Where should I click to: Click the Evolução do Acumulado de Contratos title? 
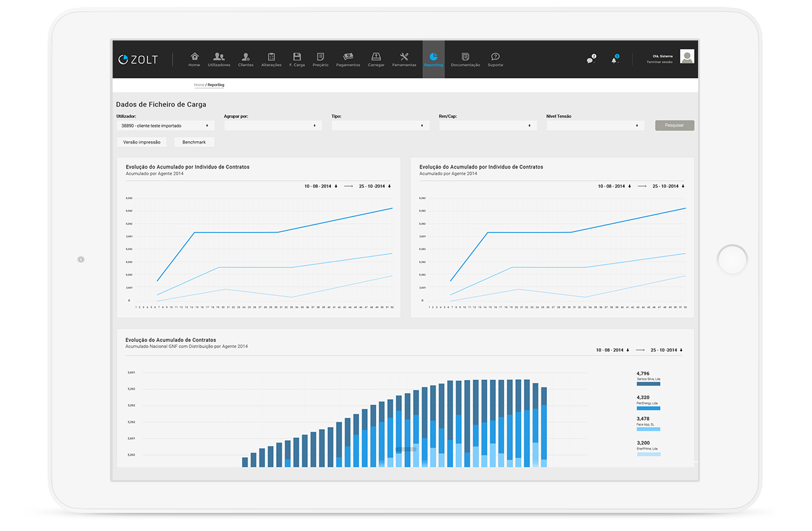(171, 340)
